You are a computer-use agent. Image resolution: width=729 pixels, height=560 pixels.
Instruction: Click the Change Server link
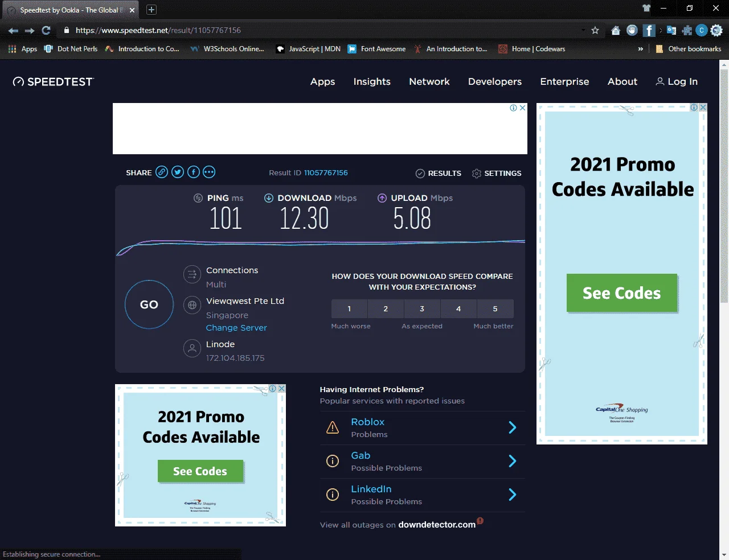[x=236, y=328]
